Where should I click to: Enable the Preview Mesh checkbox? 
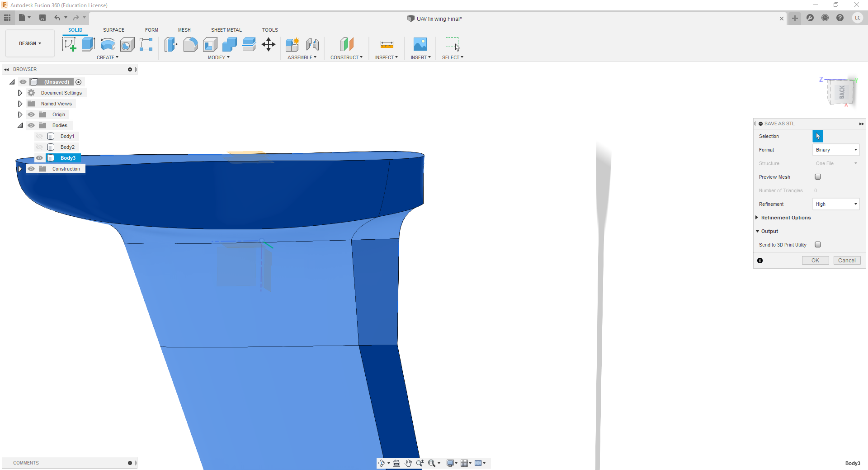[x=818, y=177]
